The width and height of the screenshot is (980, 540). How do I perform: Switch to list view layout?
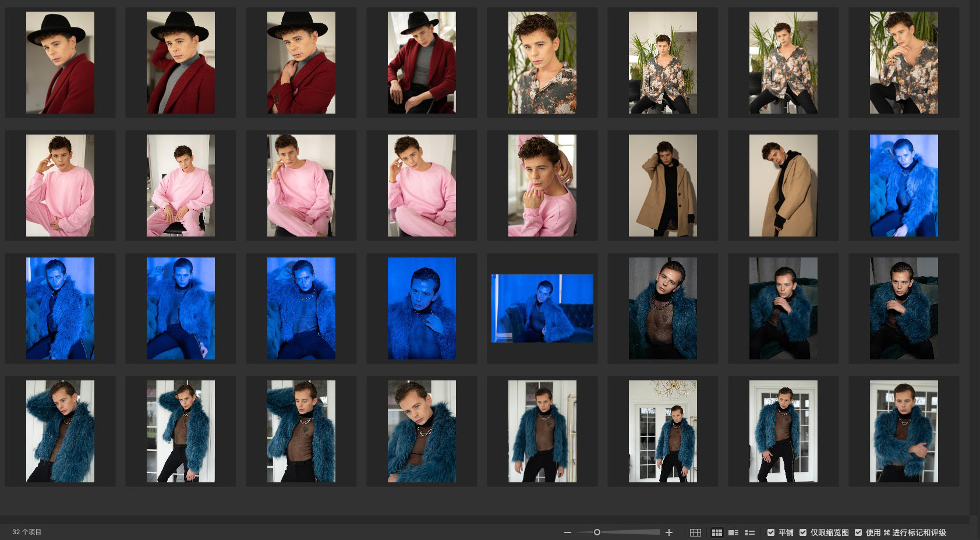(x=750, y=532)
